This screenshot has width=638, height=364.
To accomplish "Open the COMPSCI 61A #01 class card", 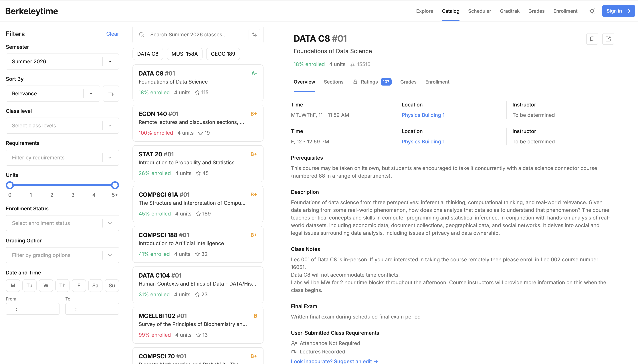I will pyautogui.click(x=198, y=204).
